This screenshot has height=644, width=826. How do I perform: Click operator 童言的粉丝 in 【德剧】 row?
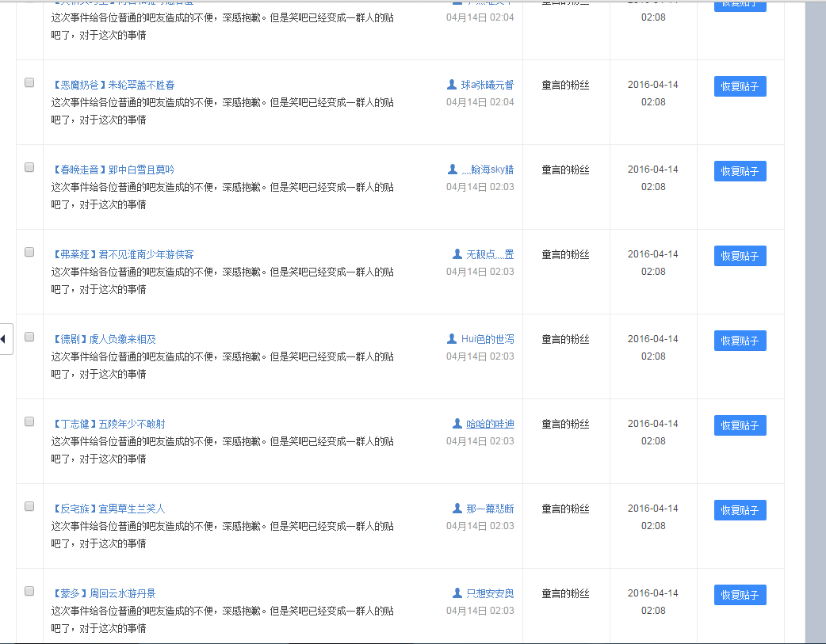click(565, 339)
